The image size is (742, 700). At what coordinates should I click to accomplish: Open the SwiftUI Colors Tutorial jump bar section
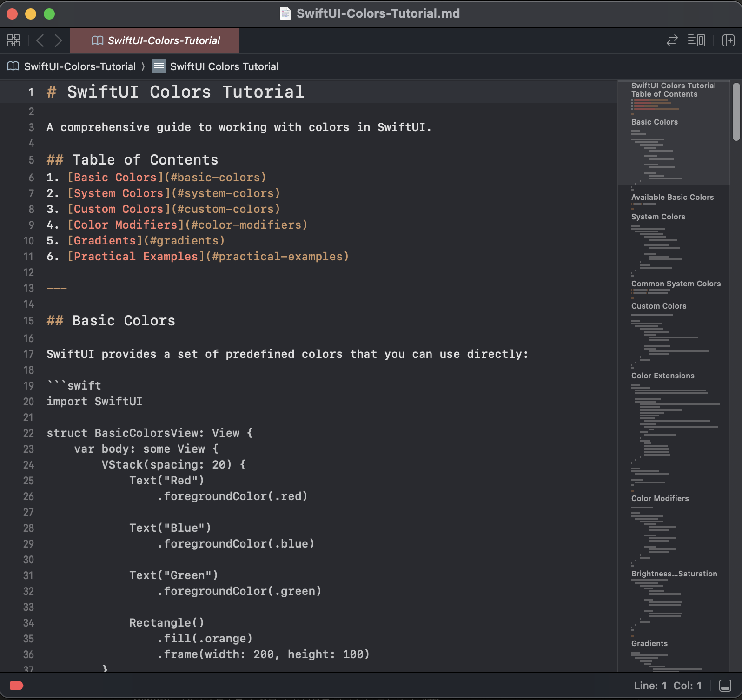[x=224, y=66]
